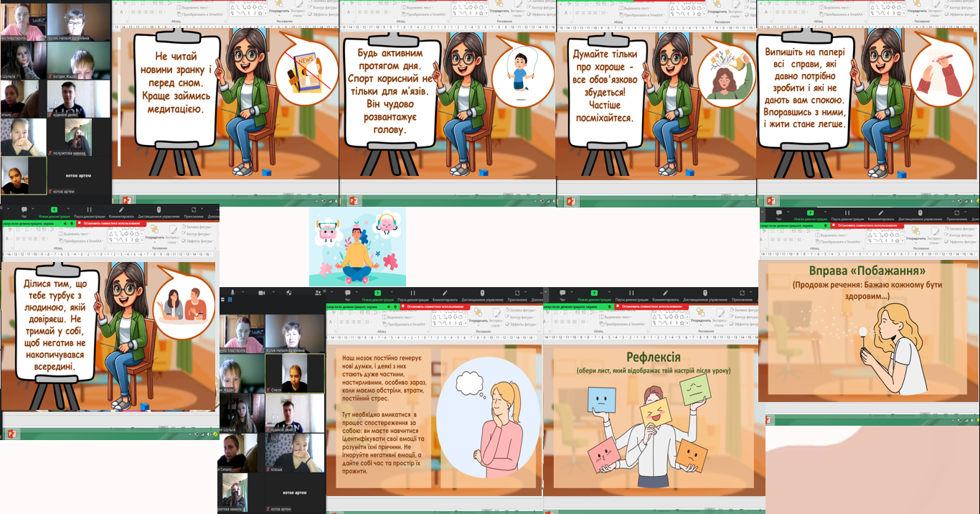Click the PowerPoint taskbar icon under "Ділися тим" slide

12,434
